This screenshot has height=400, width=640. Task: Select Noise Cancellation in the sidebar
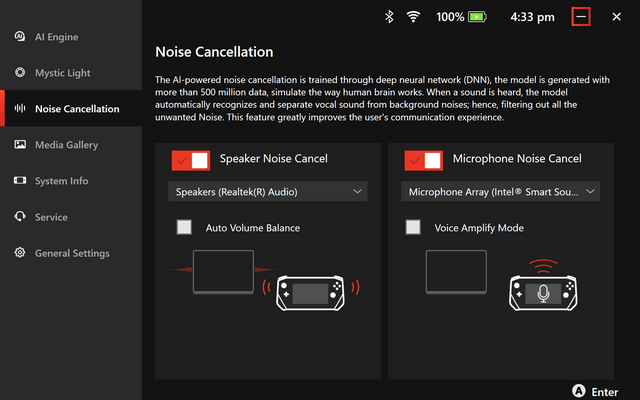point(71,108)
